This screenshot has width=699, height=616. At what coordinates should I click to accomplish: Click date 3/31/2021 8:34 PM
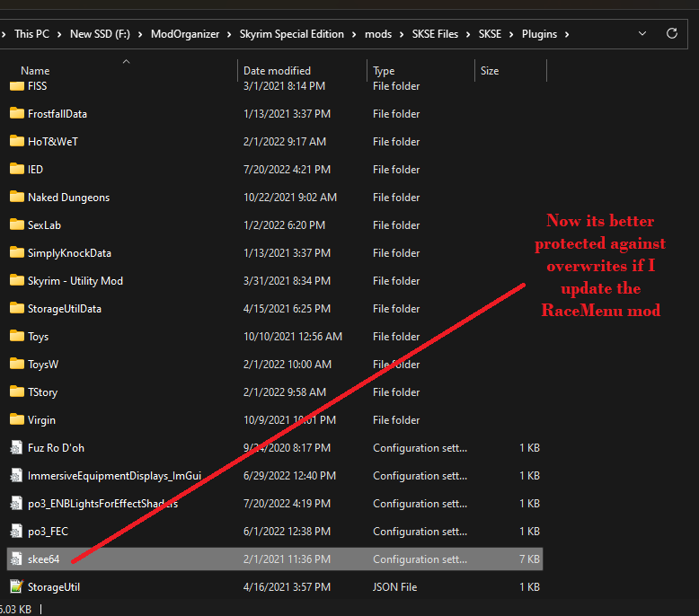tap(288, 280)
